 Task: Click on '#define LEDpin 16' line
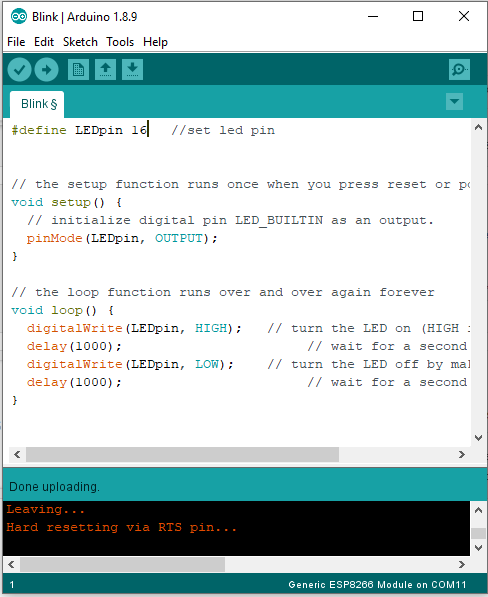[79, 130]
